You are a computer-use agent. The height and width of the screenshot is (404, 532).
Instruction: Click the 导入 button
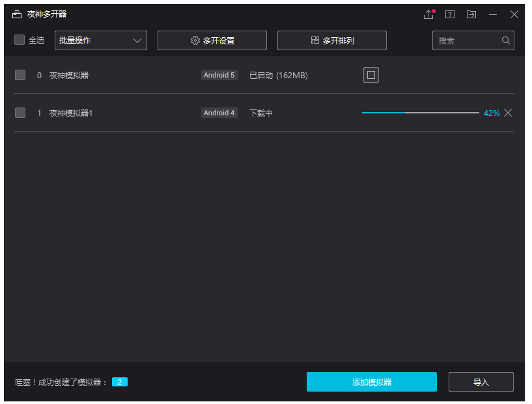tap(481, 382)
